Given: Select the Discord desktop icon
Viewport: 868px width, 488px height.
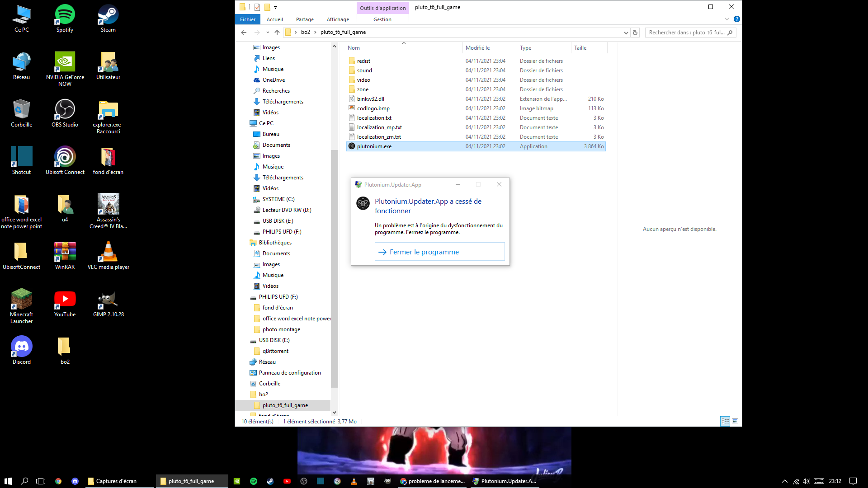Looking at the screenshot, I should (x=21, y=351).
